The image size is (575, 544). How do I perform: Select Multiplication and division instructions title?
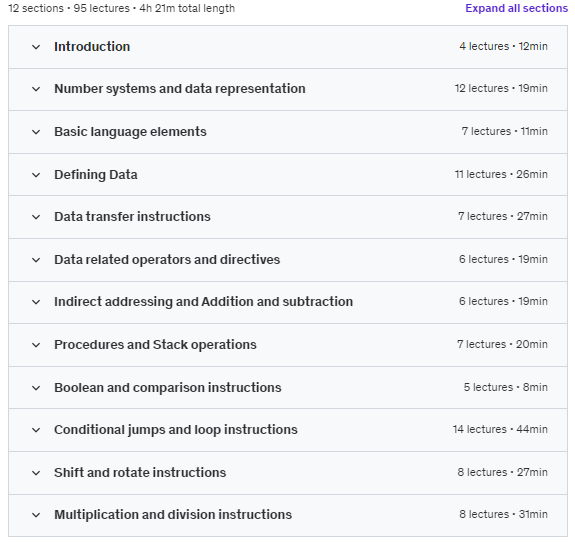(x=173, y=515)
